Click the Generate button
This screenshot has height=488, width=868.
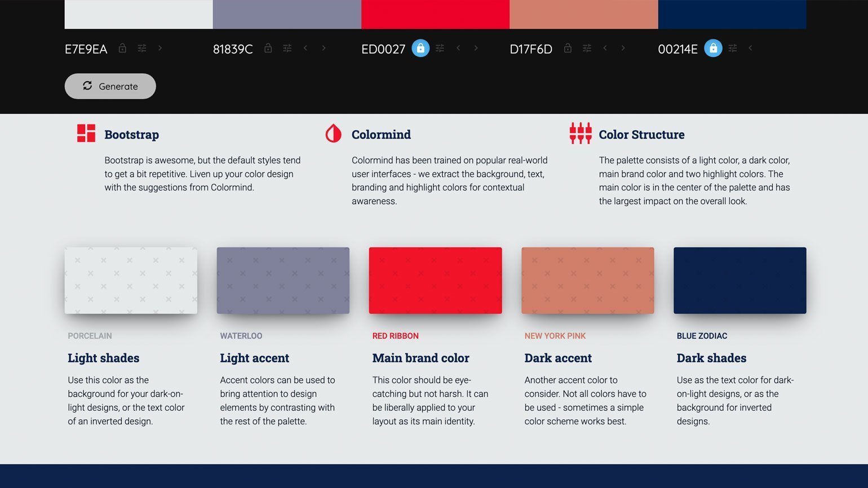point(110,86)
